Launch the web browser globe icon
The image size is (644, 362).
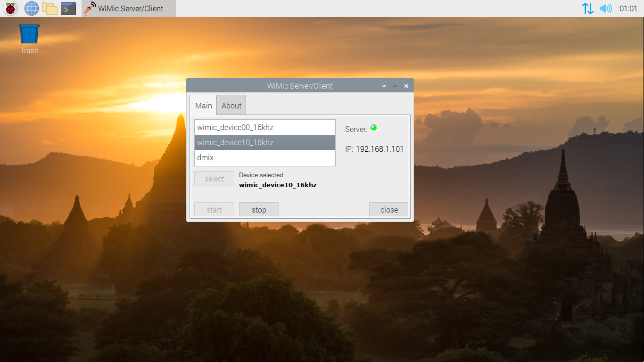point(32,8)
